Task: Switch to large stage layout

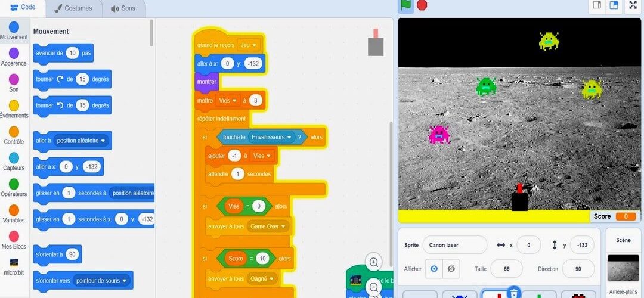Action: (x=614, y=5)
